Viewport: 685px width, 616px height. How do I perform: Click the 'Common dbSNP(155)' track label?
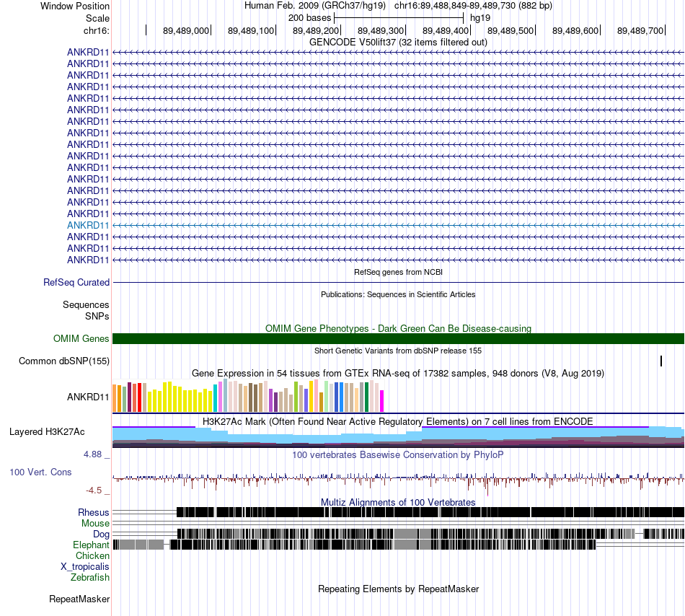[64, 361]
